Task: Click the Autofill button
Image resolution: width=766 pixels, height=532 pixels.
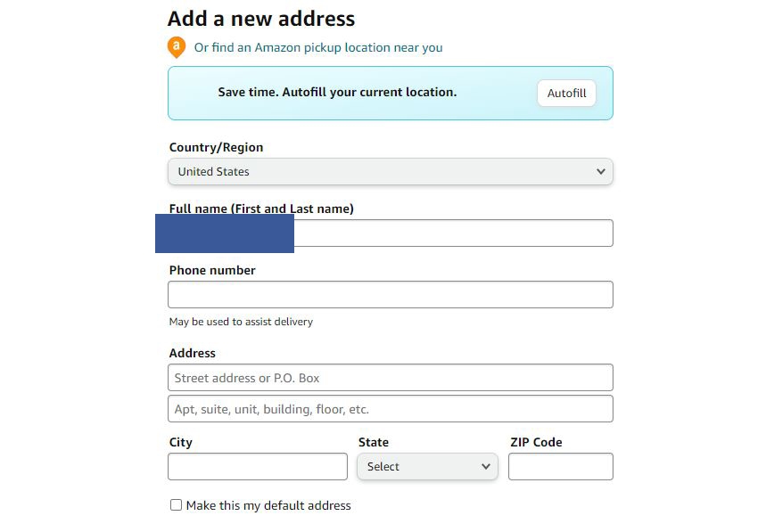Action: (566, 93)
